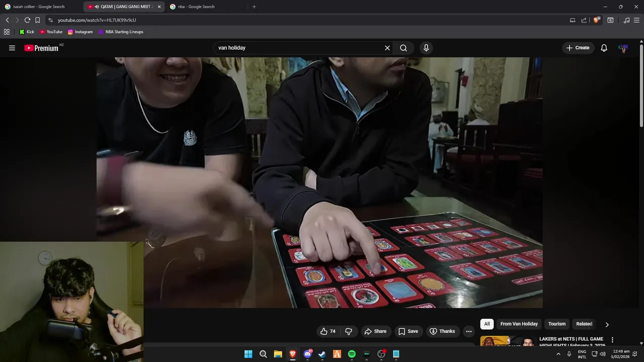
Task: Open Notepad from the taskbar
Action: tap(396, 354)
